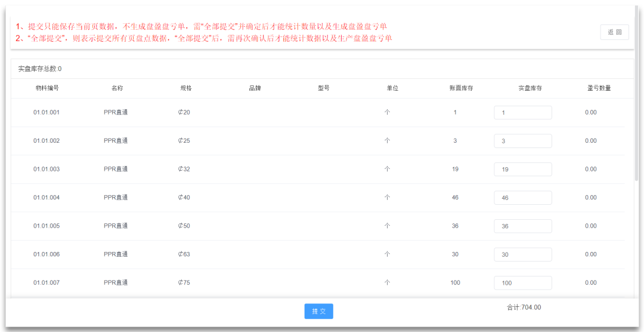Click the 实盘库存总数:0 label
The height and width of the screenshot is (332, 644).
tap(40, 69)
